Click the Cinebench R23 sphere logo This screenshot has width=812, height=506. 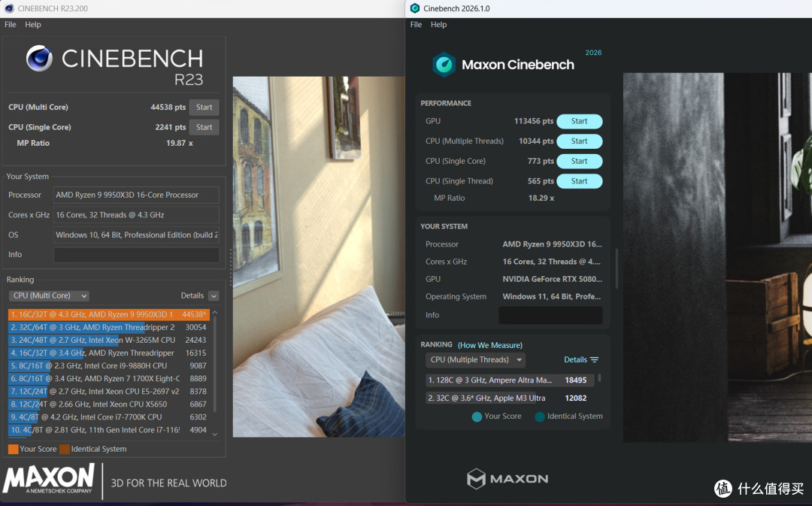(39, 58)
